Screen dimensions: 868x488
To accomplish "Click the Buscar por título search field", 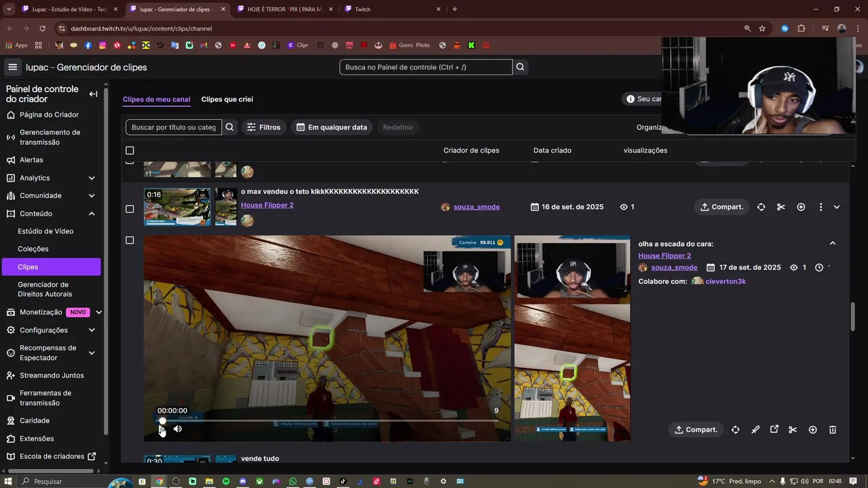I will 174,127.
